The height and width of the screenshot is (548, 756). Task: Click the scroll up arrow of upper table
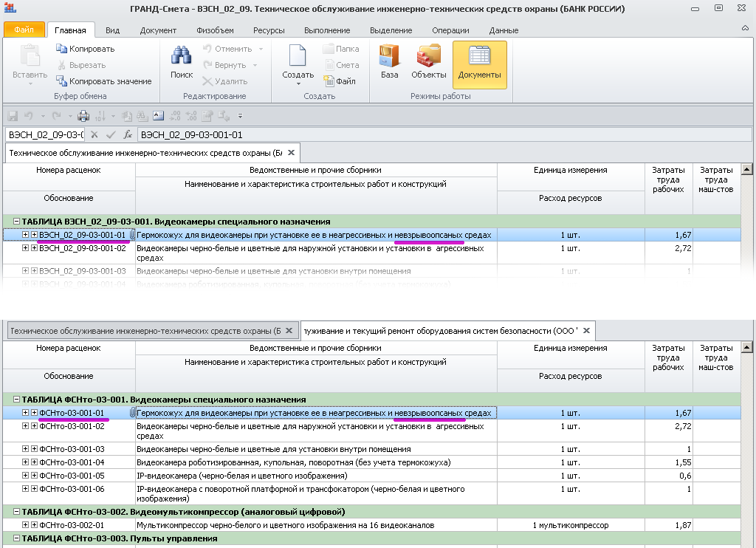pyautogui.click(x=746, y=170)
